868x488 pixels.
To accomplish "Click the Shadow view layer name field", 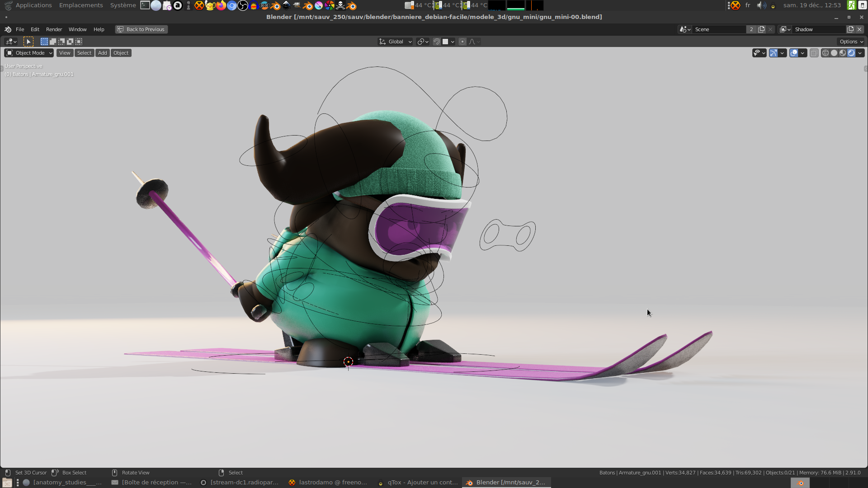I will point(819,29).
